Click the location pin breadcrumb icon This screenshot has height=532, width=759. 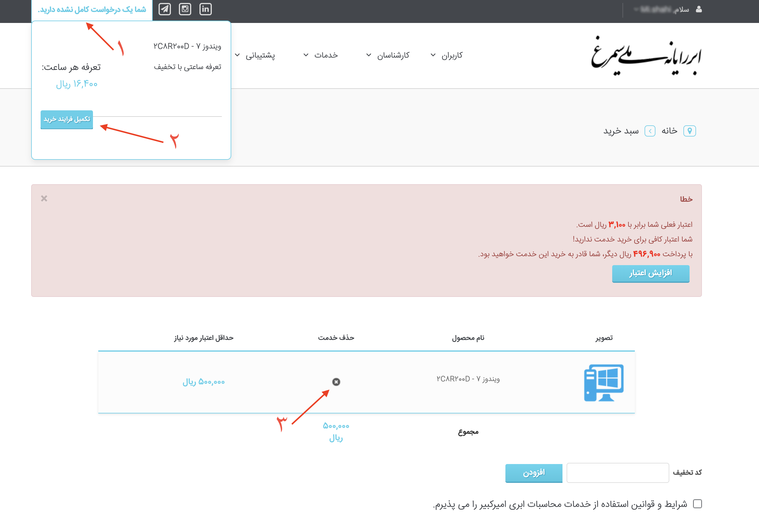tap(690, 131)
